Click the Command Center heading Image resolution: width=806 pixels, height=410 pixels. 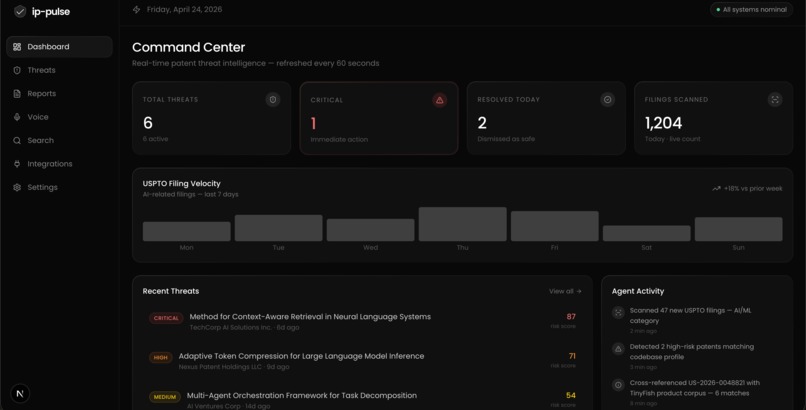[x=189, y=47]
